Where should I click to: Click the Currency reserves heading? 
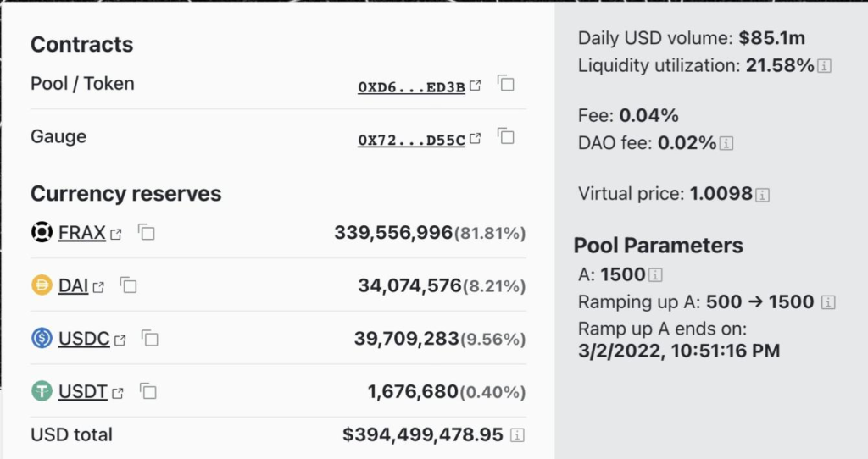pos(126,194)
